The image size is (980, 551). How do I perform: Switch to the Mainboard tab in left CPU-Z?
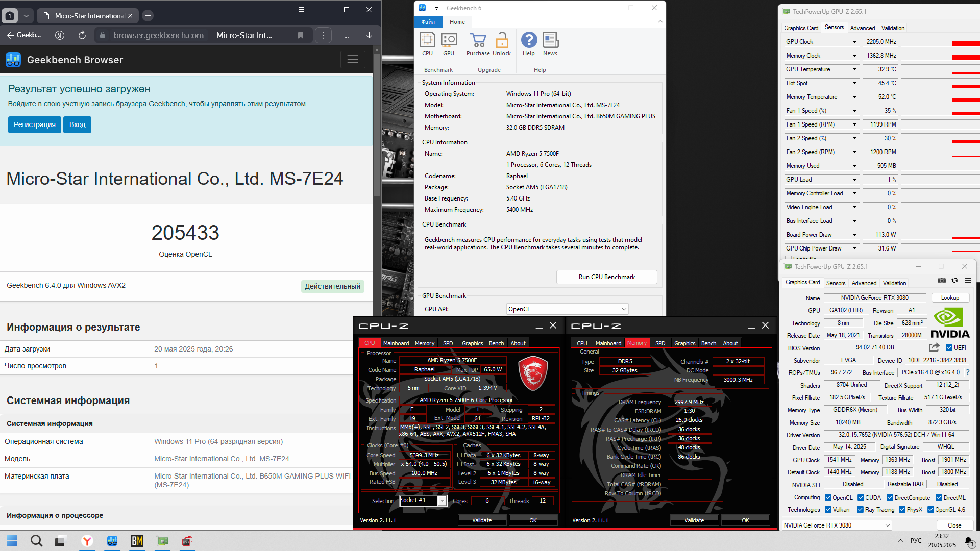point(396,343)
